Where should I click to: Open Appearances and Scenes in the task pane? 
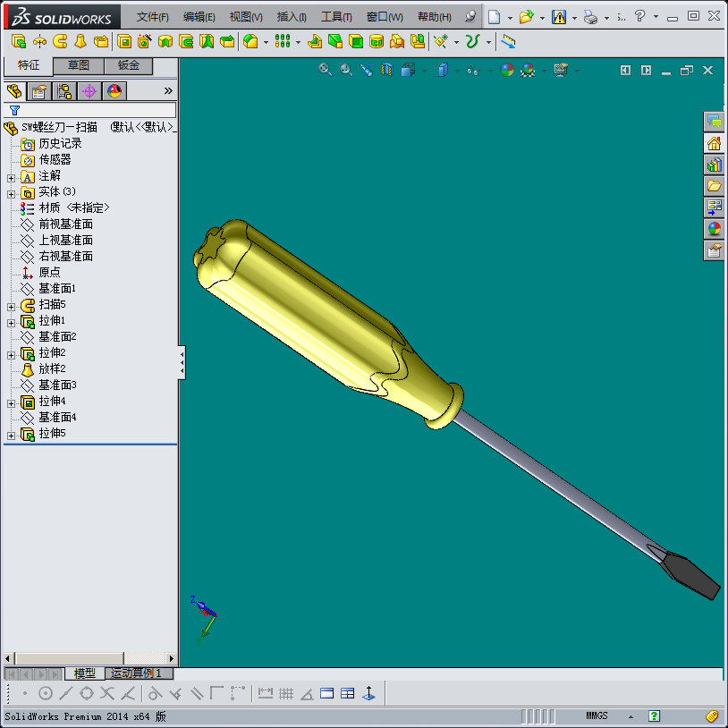(x=714, y=229)
